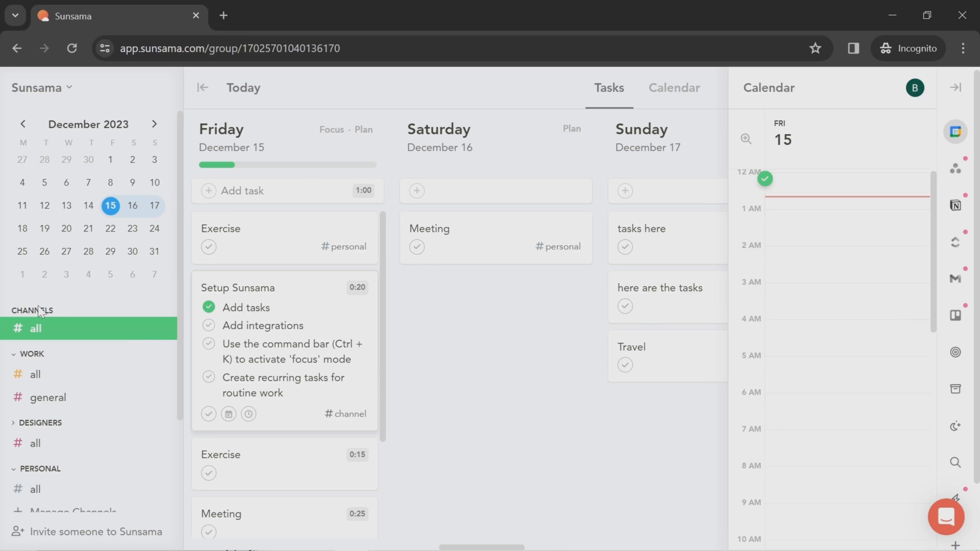Open the Notion integration icon
Viewport: 980px width, 551px height.
point(955,205)
